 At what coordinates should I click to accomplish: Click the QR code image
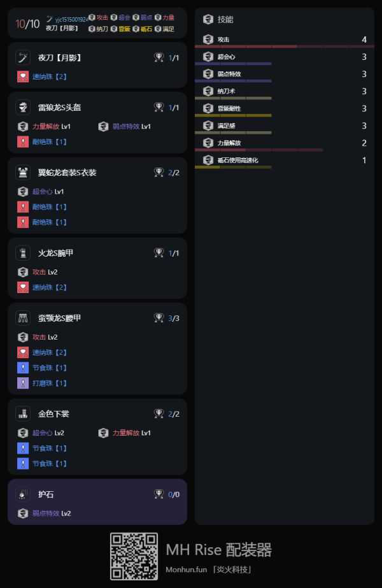pos(134,556)
